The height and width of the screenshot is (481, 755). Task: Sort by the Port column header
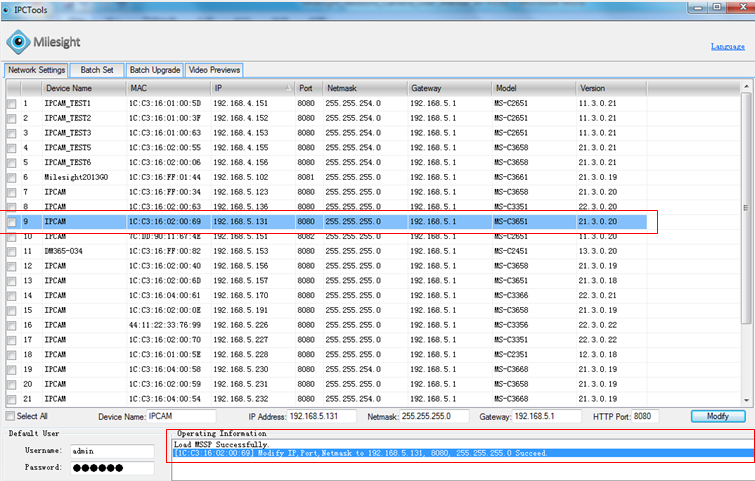(309, 88)
